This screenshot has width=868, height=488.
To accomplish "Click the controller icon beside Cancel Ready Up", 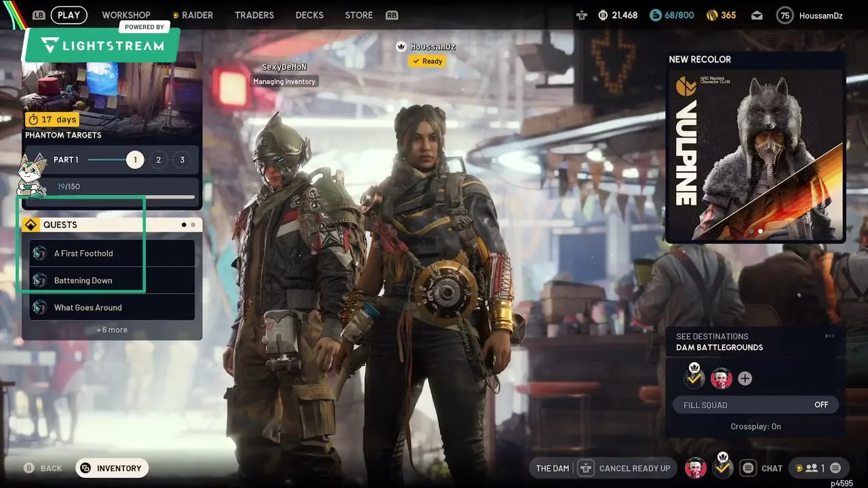I will tap(586, 468).
